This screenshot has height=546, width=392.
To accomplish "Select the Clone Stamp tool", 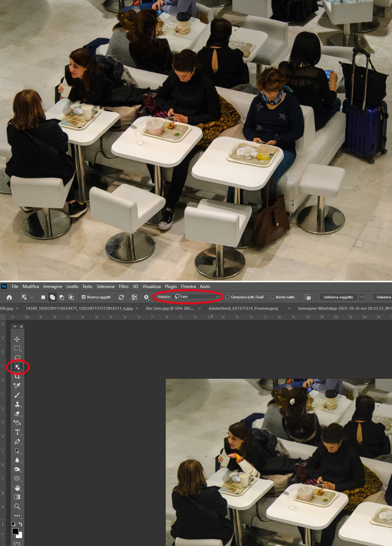I will pyautogui.click(x=17, y=404).
